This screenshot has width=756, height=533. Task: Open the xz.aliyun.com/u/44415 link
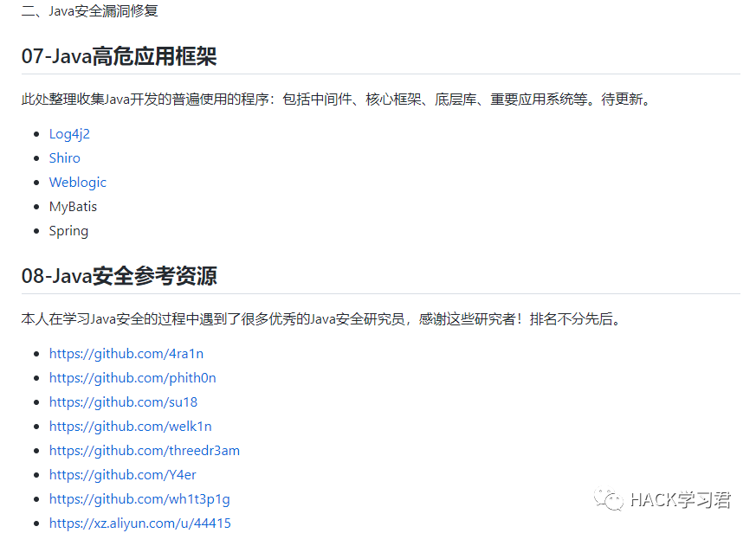[139, 523]
